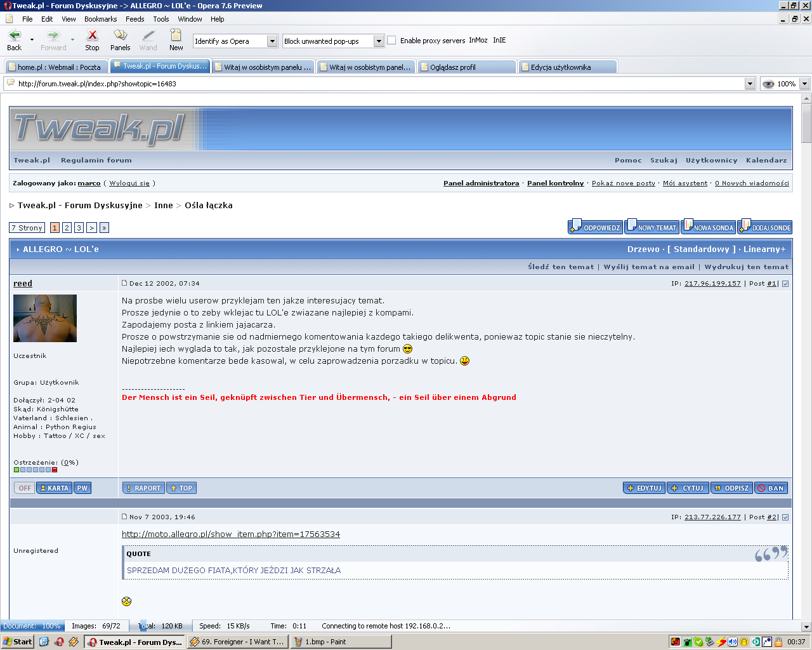Switch to the home.pl Webmail tab
Viewport: 812px width, 650px height.
56,67
